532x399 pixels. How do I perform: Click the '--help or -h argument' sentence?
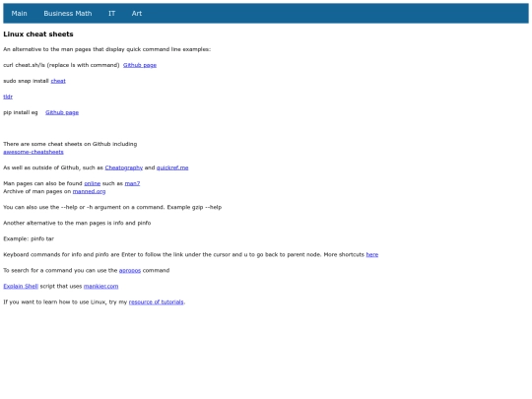(x=112, y=207)
